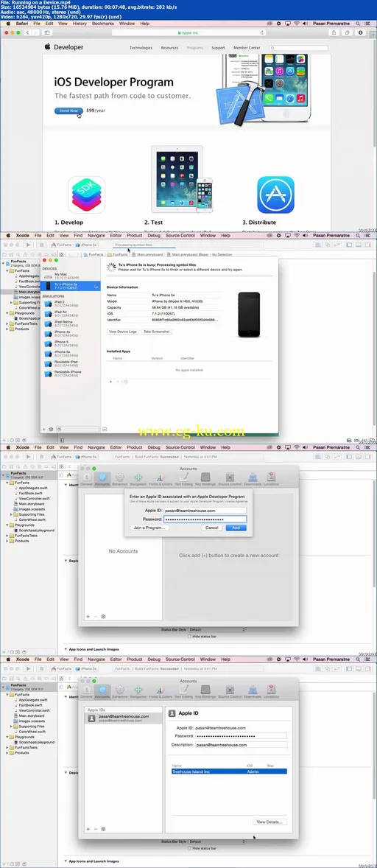Click the gear icon under Installed Apps
The height and width of the screenshot is (868, 377).
coord(125,382)
